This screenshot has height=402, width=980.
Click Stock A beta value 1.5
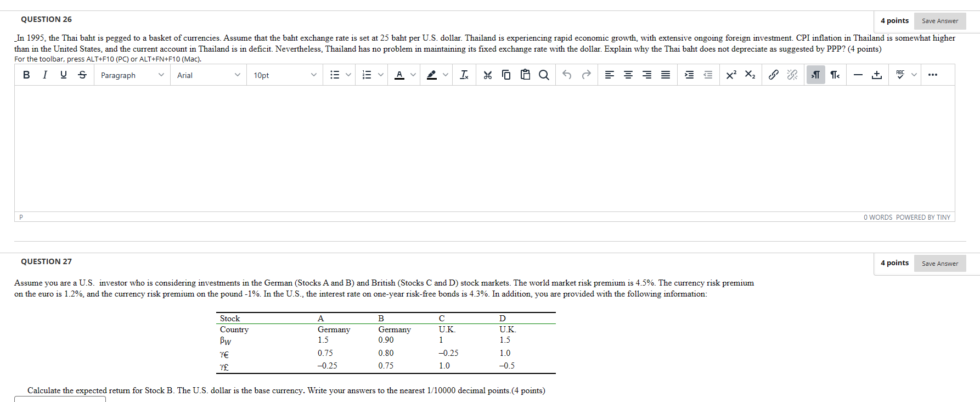(x=323, y=340)
